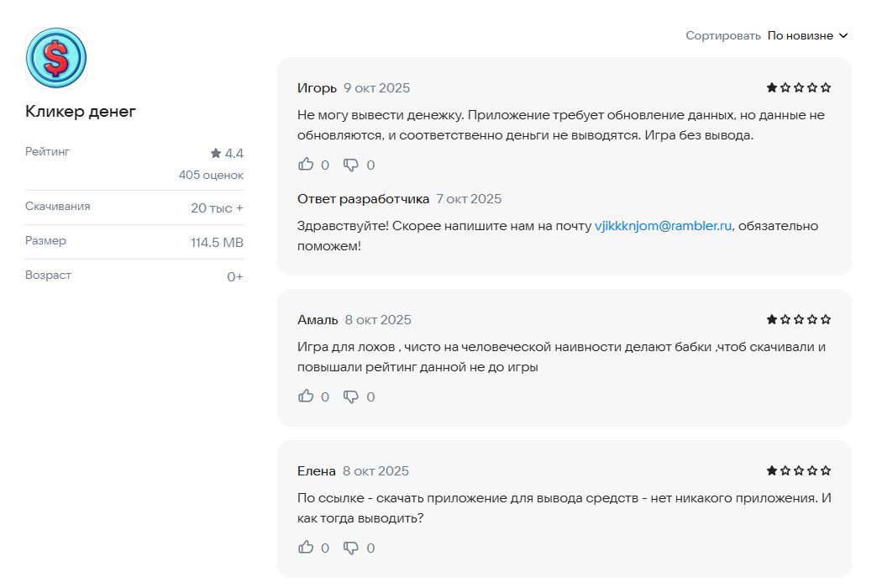Click the 405 оценок ratings count
882x588 pixels.
pyautogui.click(x=211, y=176)
